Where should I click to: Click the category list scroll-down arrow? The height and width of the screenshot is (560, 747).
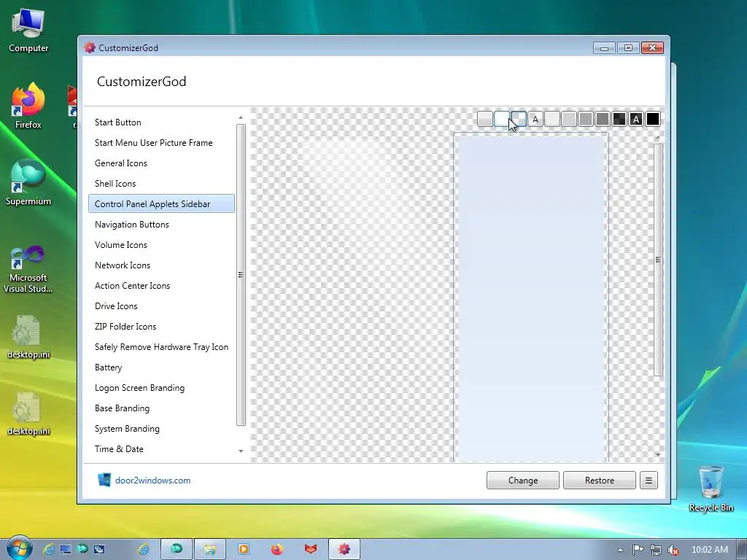click(x=241, y=451)
